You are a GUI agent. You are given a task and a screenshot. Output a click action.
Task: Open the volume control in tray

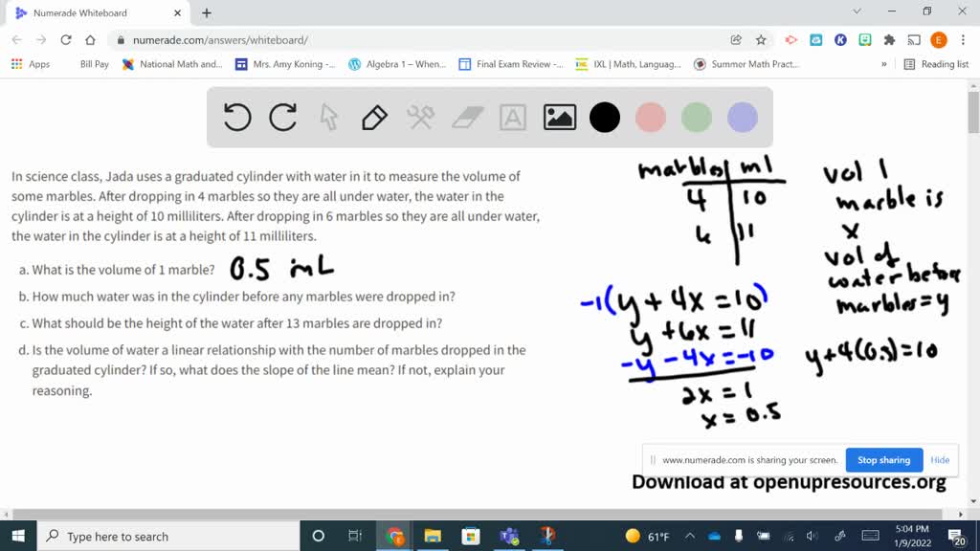[812, 536]
